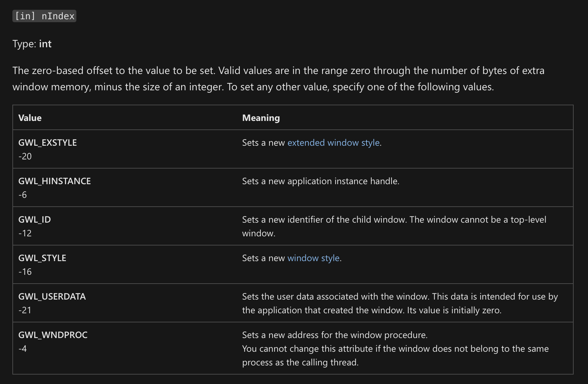Follow the window style link in GWL_STYLE row
The width and height of the screenshot is (588, 384).
313,258
